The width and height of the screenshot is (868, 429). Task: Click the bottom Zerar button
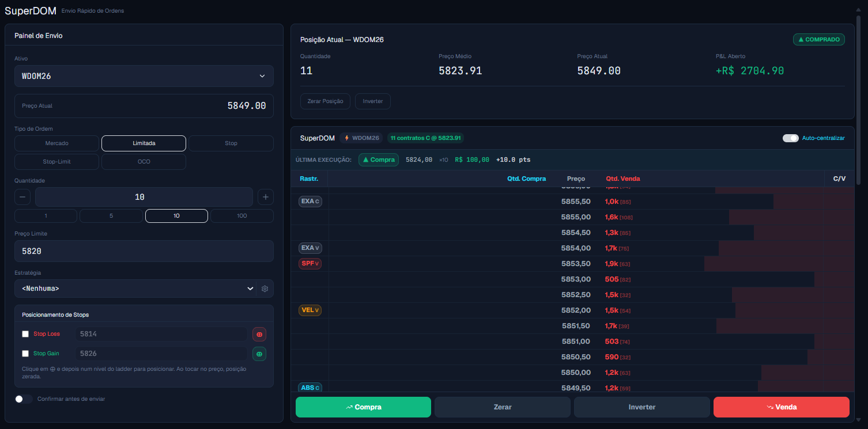[x=503, y=407]
